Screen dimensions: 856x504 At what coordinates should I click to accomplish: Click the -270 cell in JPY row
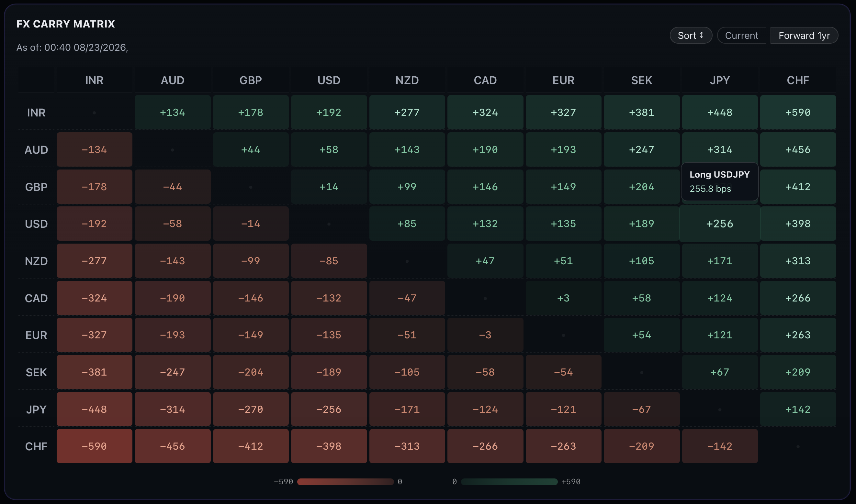coord(251,409)
